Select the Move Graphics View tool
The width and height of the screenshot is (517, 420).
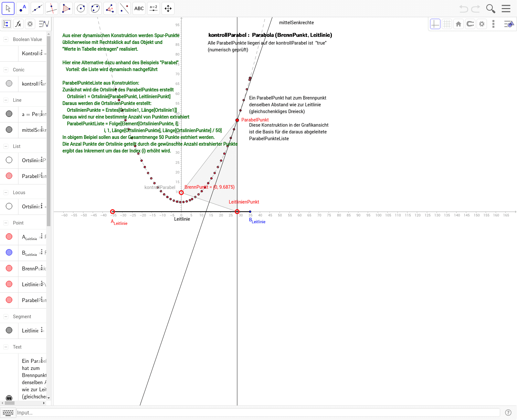[168, 8]
